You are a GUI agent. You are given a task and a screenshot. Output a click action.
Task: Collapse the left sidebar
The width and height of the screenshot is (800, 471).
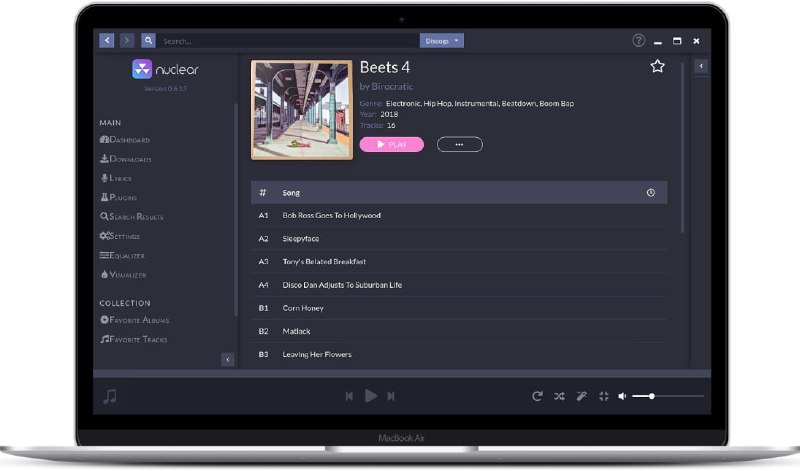[x=227, y=359]
